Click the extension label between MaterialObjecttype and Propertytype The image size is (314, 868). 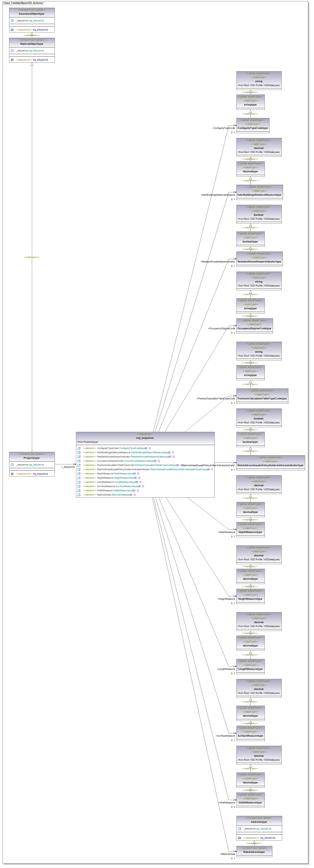[x=31, y=257]
